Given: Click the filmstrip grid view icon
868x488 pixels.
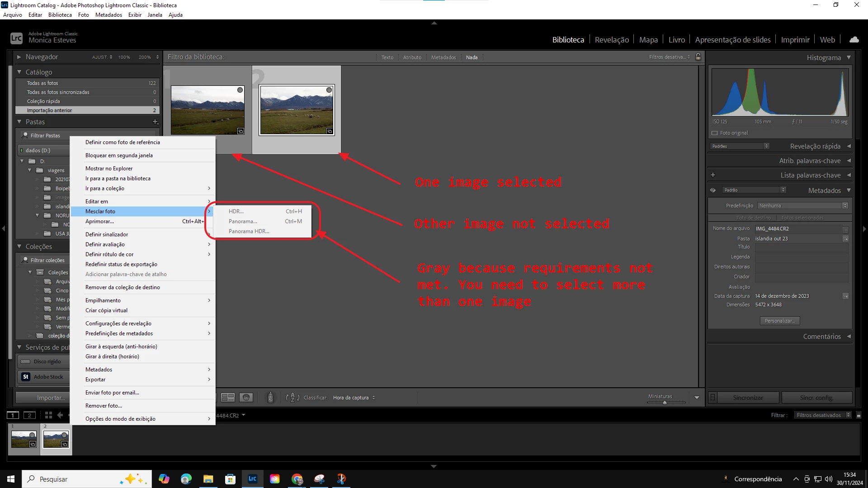Looking at the screenshot, I should (x=48, y=415).
